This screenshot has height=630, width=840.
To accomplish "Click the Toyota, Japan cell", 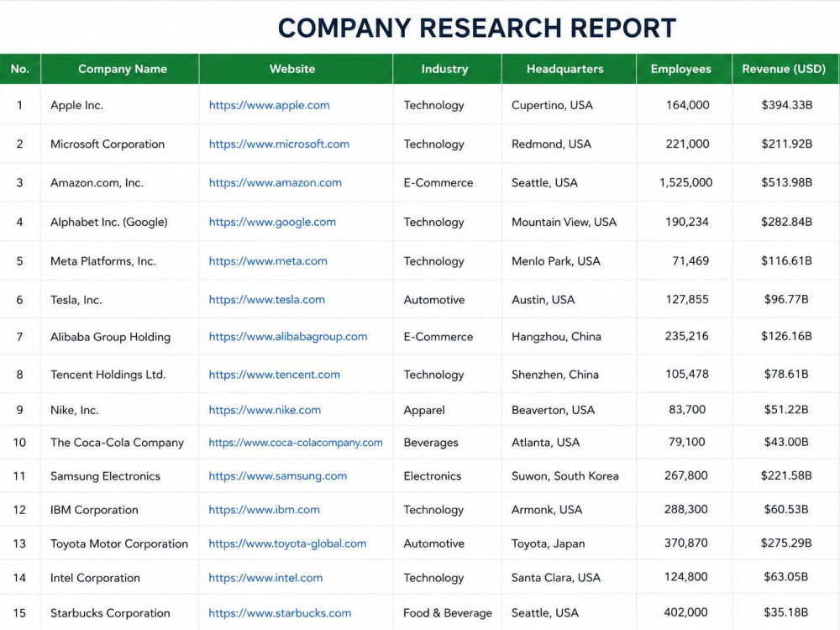I will 569,543.
